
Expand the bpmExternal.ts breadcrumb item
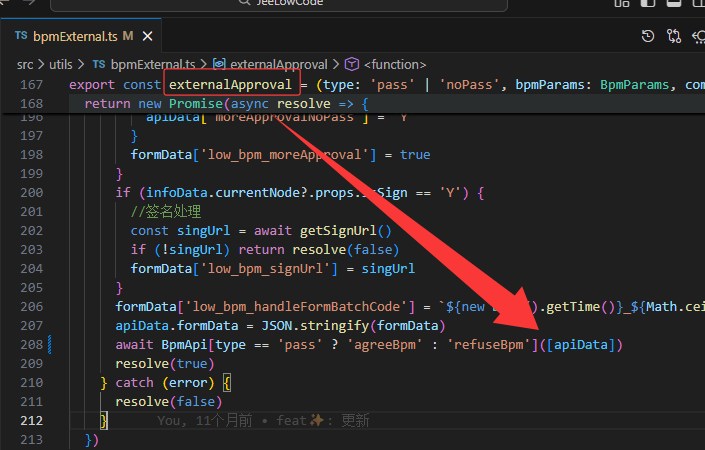pos(152,64)
